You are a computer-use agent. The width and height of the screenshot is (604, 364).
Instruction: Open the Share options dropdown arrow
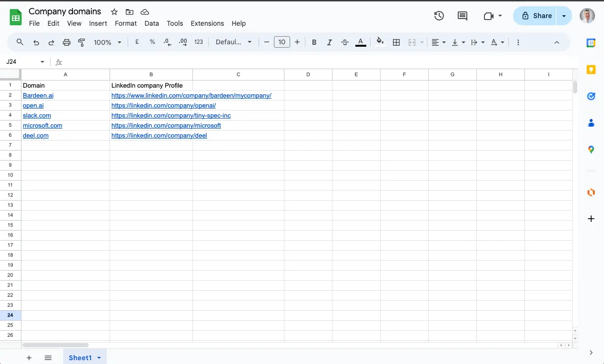564,16
